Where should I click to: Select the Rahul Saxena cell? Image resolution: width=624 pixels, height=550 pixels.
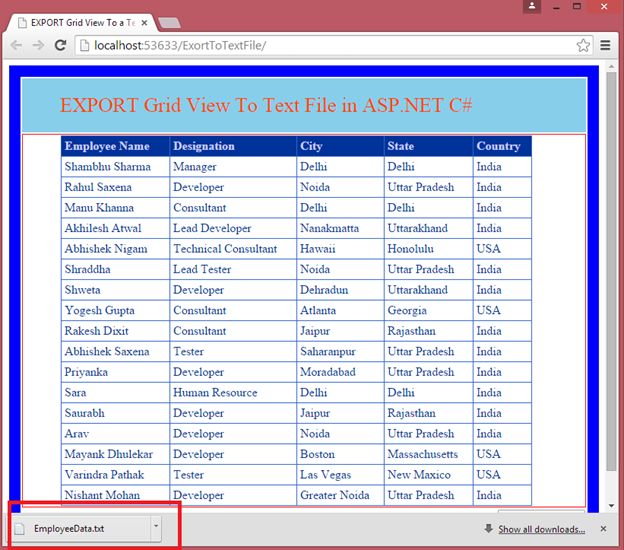pyautogui.click(x=115, y=187)
